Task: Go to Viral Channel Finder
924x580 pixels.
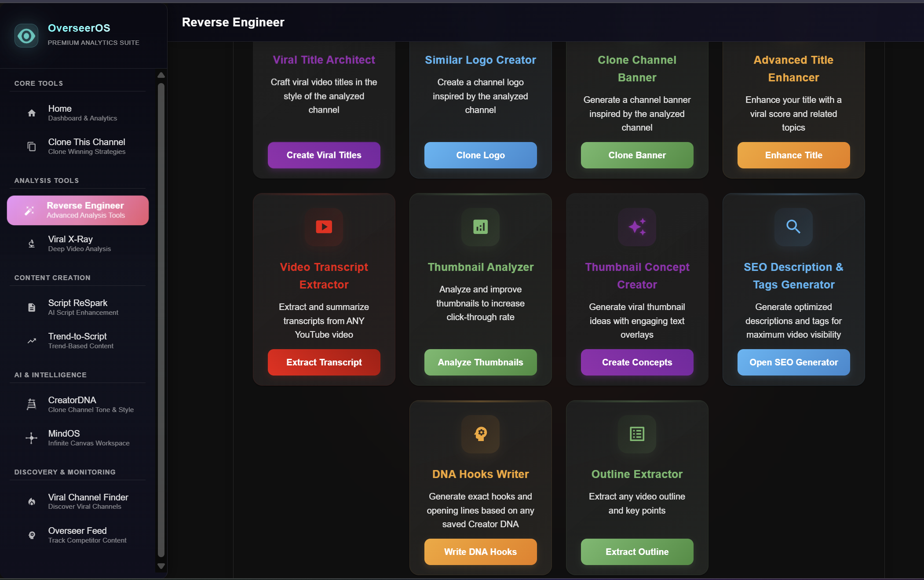Action: click(x=88, y=502)
